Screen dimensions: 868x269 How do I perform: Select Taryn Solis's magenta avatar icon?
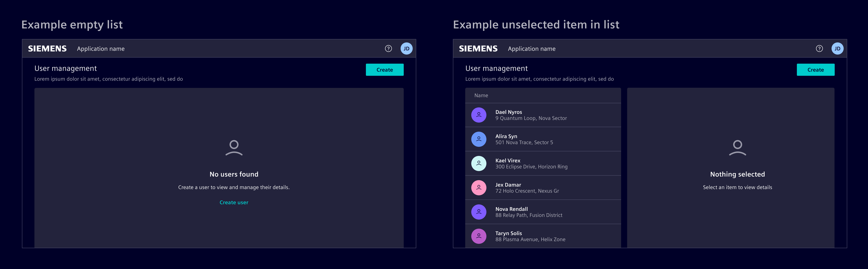pos(478,236)
